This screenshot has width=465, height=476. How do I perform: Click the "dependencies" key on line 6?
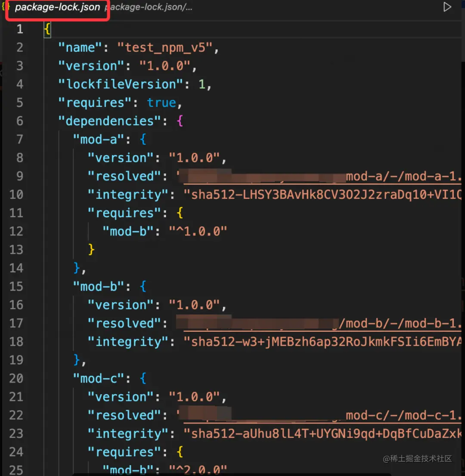coord(109,121)
